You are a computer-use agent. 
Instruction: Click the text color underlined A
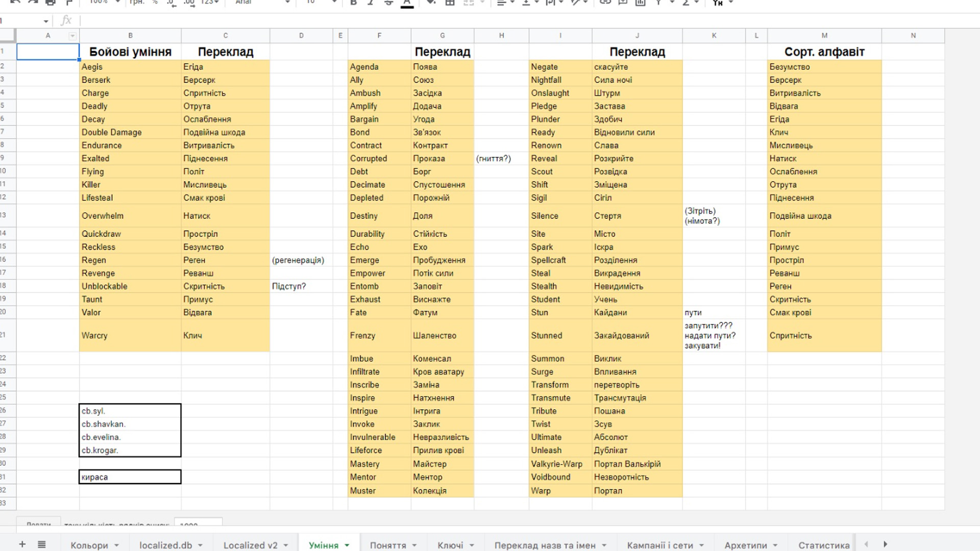[407, 3]
